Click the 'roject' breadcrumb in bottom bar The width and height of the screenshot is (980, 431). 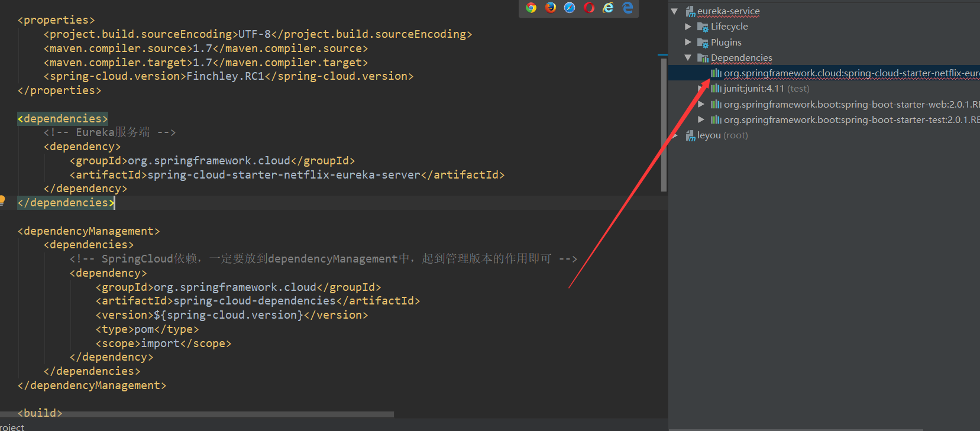click(x=12, y=427)
